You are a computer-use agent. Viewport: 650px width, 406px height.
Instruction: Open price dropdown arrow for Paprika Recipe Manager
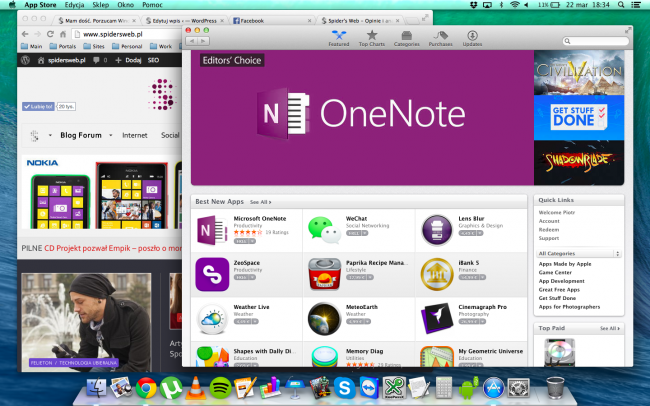coord(370,277)
